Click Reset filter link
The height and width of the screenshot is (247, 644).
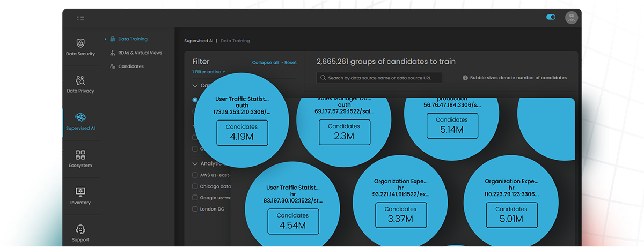290,63
